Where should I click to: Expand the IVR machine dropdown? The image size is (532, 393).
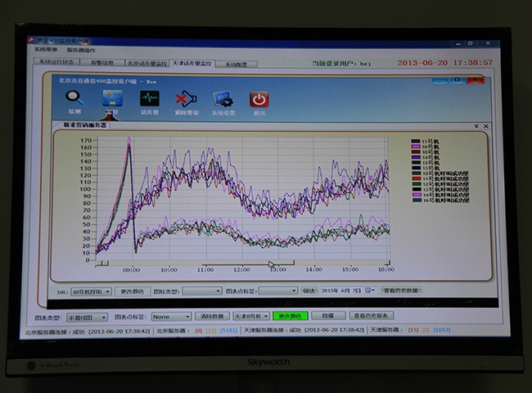[108, 291]
